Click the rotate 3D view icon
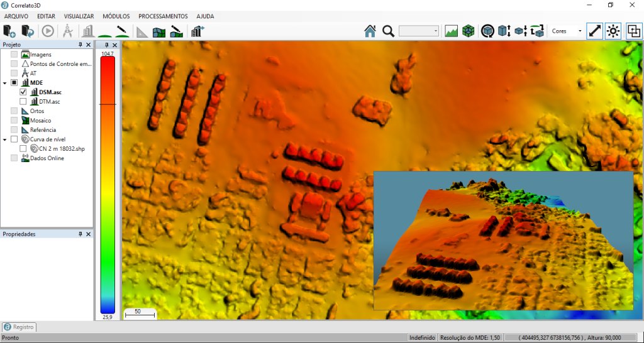This screenshot has height=343, width=644. [487, 31]
